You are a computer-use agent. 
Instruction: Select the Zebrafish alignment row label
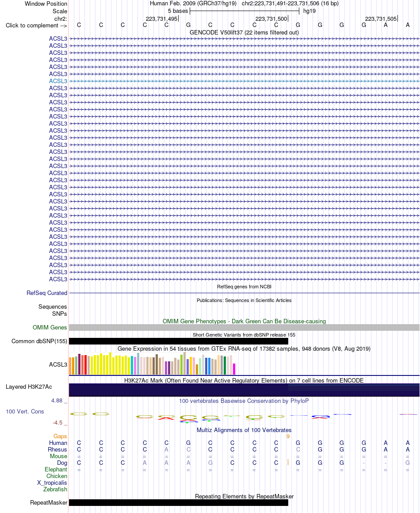tap(55, 490)
